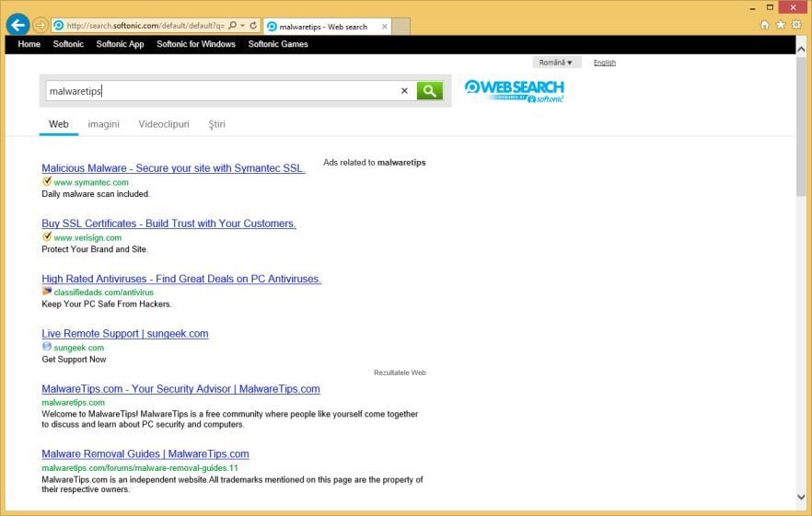
Task: Open the address bar dropdown arrow
Action: tap(242, 26)
